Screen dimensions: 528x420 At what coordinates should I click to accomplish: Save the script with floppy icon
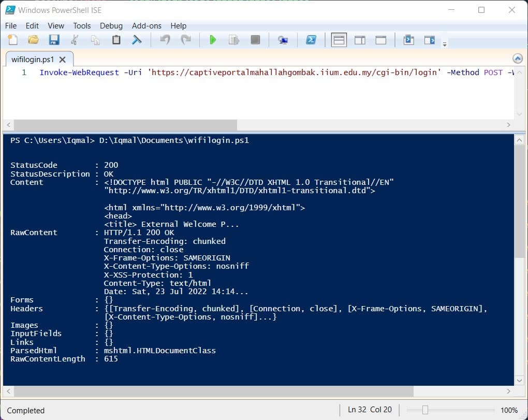tap(54, 40)
